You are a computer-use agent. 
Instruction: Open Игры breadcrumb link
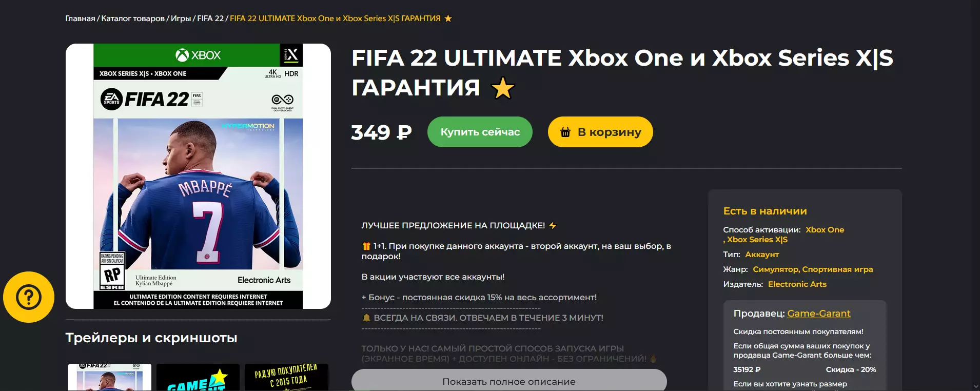pyautogui.click(x=181, y=18)
